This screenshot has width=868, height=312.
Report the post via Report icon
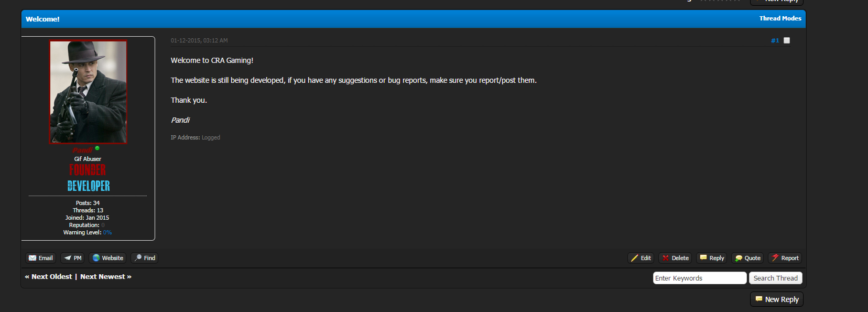pos(775,257)
